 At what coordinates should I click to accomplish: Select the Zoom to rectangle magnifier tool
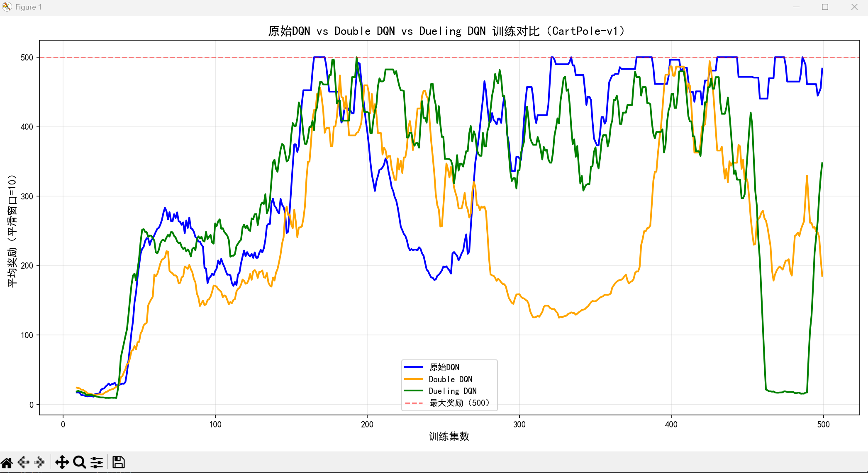(x=79, y=462)
